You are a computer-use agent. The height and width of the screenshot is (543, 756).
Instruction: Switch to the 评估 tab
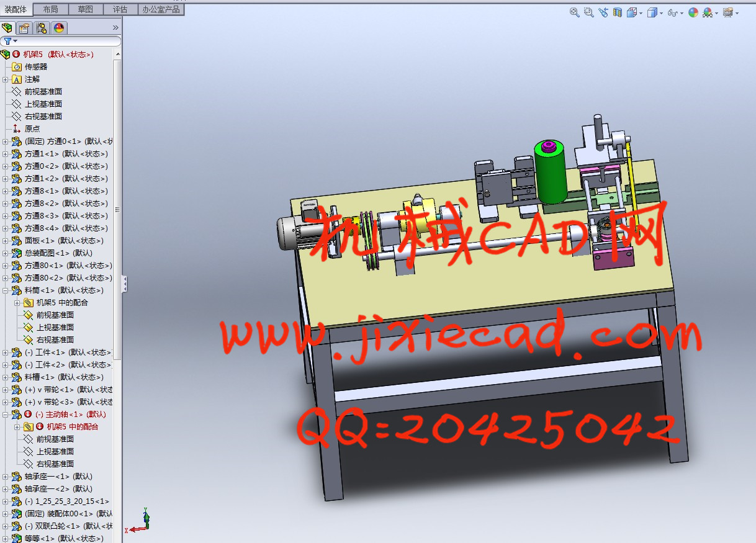(x=120, y=9)
